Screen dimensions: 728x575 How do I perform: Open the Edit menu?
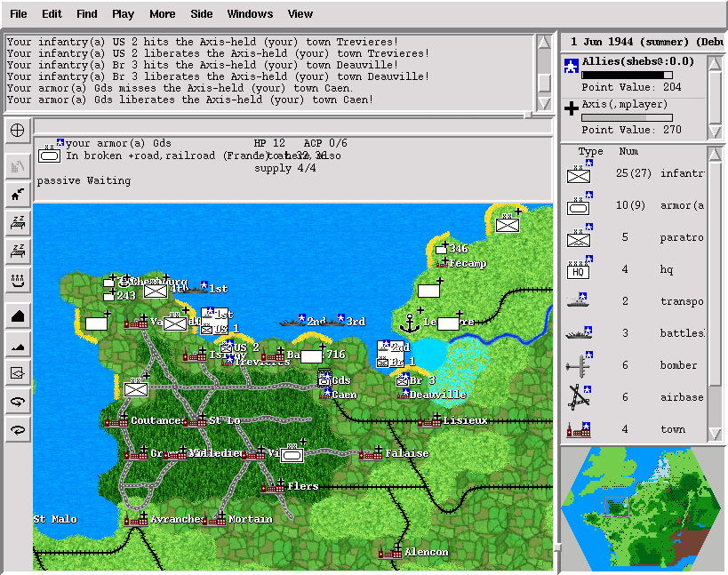(52, 14)
